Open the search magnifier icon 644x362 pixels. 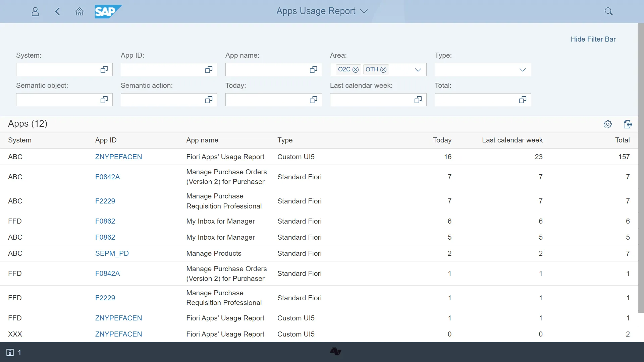(x=608, y=12)
